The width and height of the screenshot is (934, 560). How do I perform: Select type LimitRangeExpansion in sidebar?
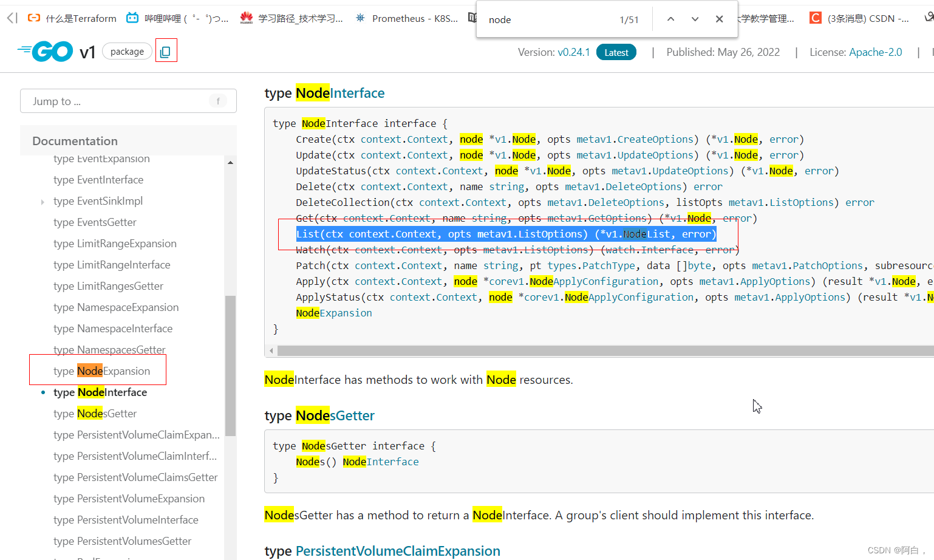coord(115,244)
